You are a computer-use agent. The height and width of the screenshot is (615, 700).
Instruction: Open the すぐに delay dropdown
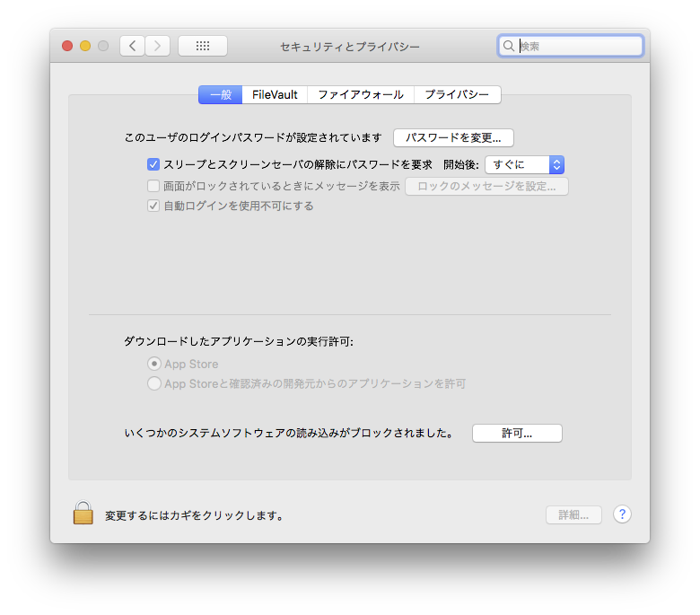tap(525, 164)
